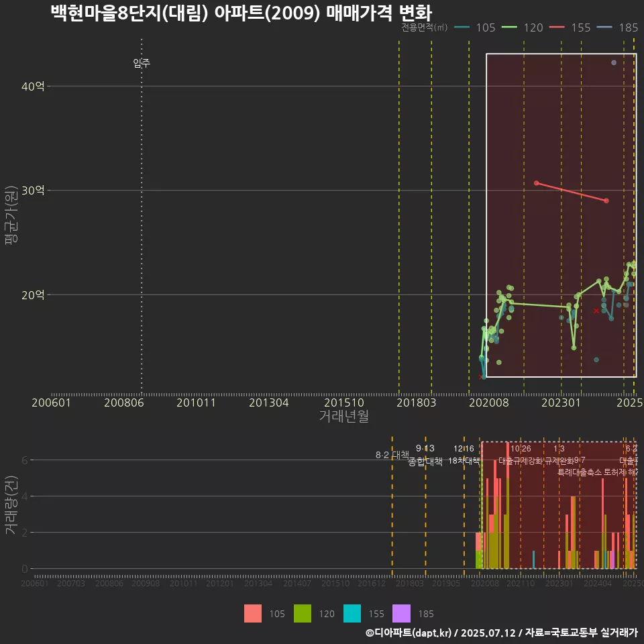This screenshot has width=644, height=644.
Task: Click 201803 on the price chart x-axis
Action: click(416, 402)
